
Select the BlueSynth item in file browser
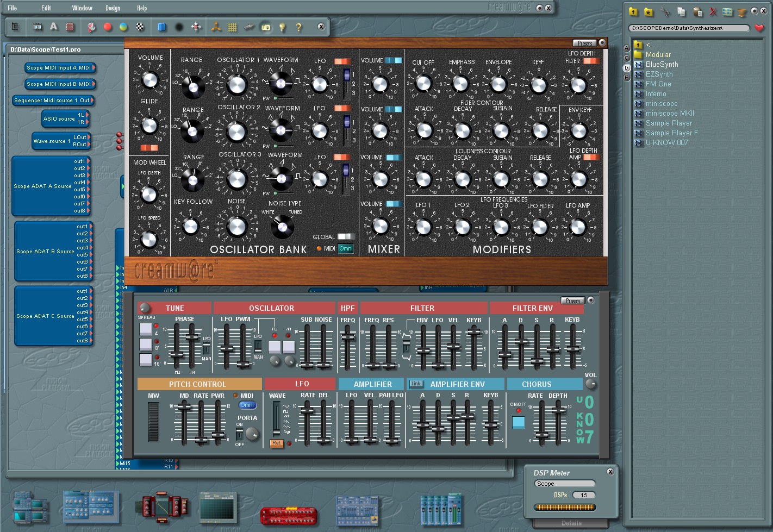tap(662, 64)
